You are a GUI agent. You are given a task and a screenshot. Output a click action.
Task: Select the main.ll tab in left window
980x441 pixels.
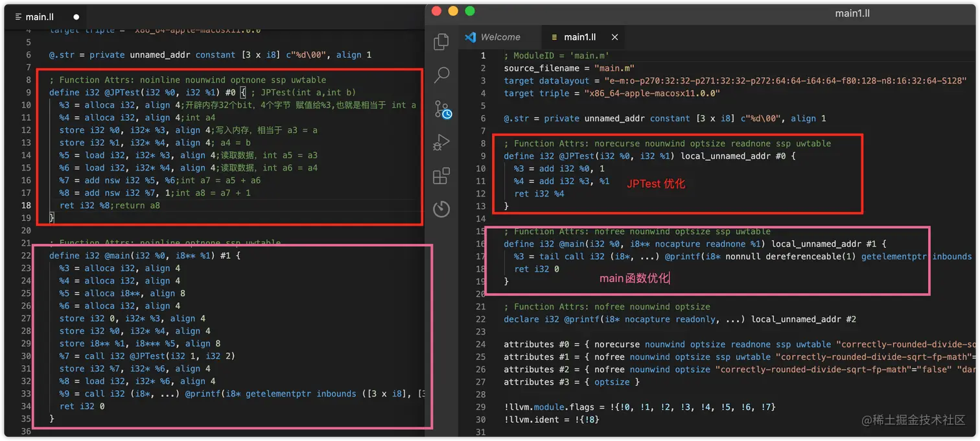coord(40,17)
